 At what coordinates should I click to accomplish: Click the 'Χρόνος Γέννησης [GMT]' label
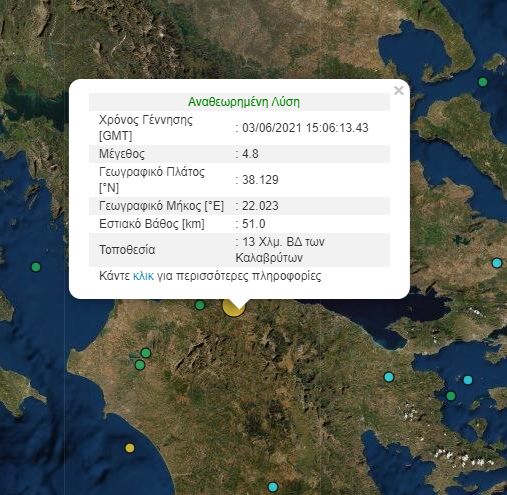[146, 128]
